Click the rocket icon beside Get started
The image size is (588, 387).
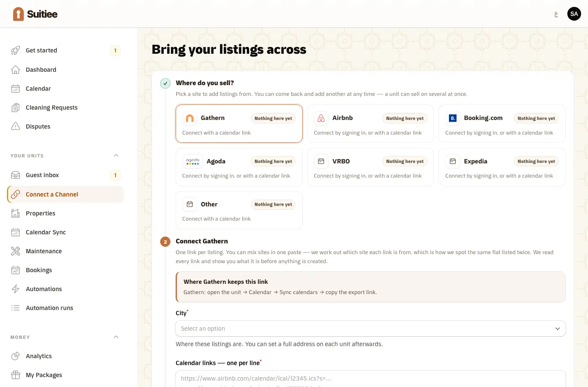[15, 50]
